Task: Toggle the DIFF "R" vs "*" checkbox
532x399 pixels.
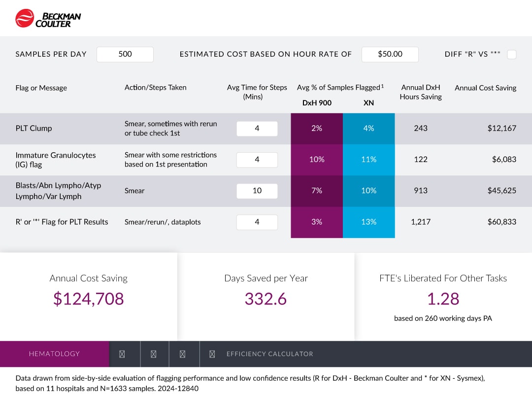Action: 512,54
